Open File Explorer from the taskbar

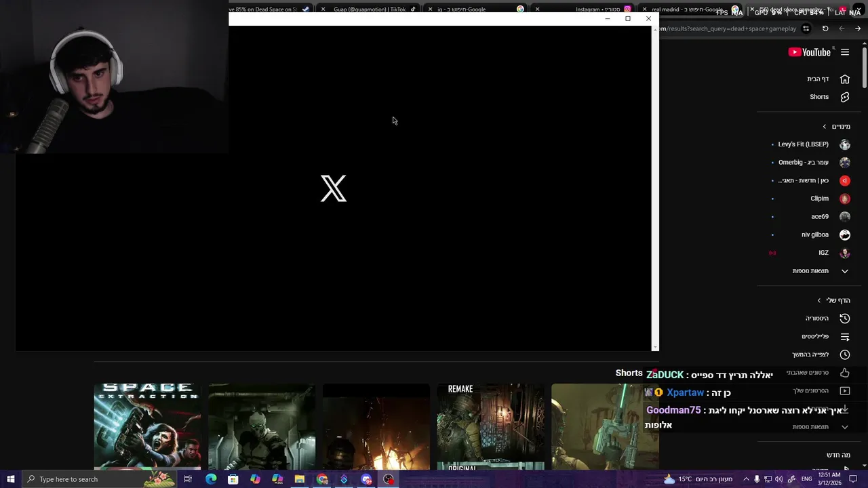point(299,479)
